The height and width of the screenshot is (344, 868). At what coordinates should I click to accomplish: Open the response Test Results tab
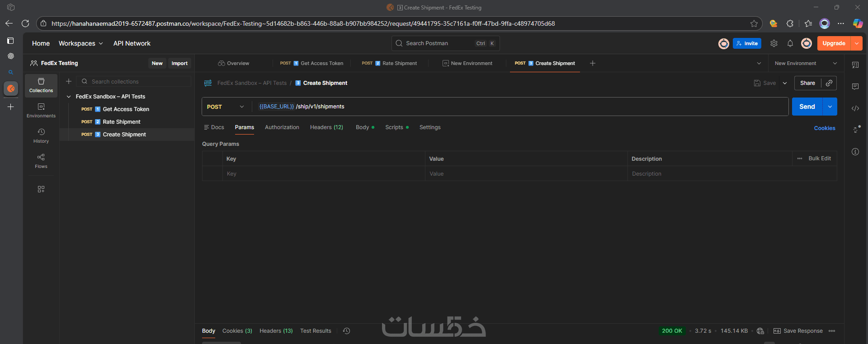(x=316, y=331)
